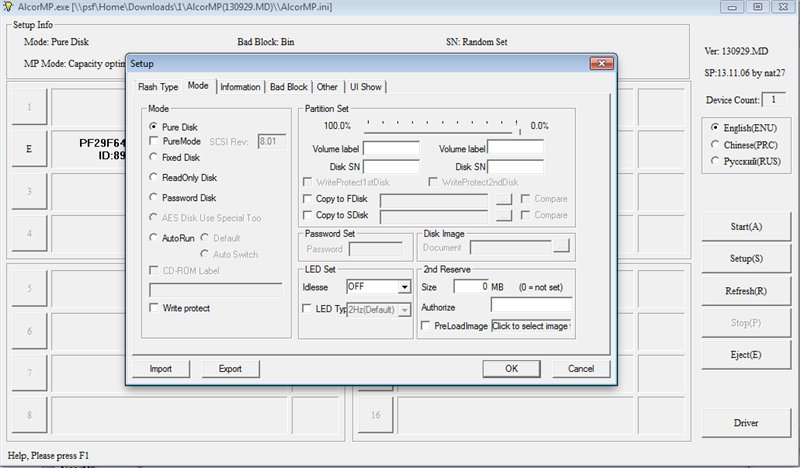Select Chinese(PRC) language
The height and width of the screenshot is (468, 800).
pos(715,144)
